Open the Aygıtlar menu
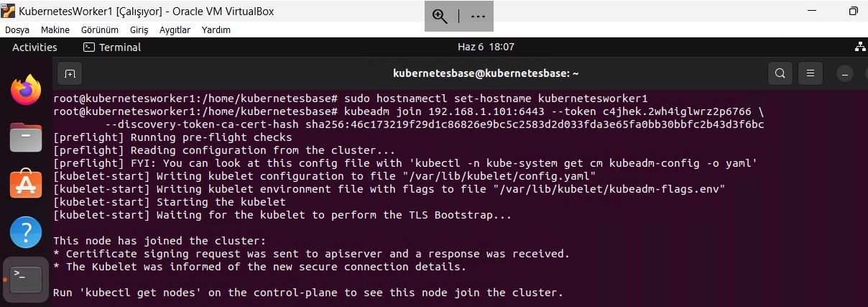The image size is (868, 307). [x=175, y=30]
